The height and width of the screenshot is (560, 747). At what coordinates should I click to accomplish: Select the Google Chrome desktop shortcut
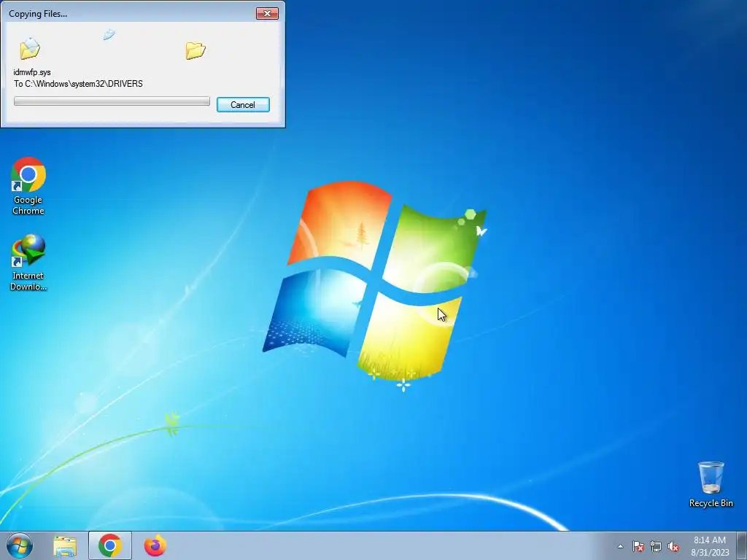(28, 186)
